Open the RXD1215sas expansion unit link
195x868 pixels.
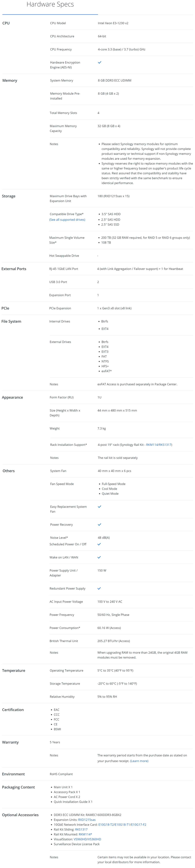(87, 819)
